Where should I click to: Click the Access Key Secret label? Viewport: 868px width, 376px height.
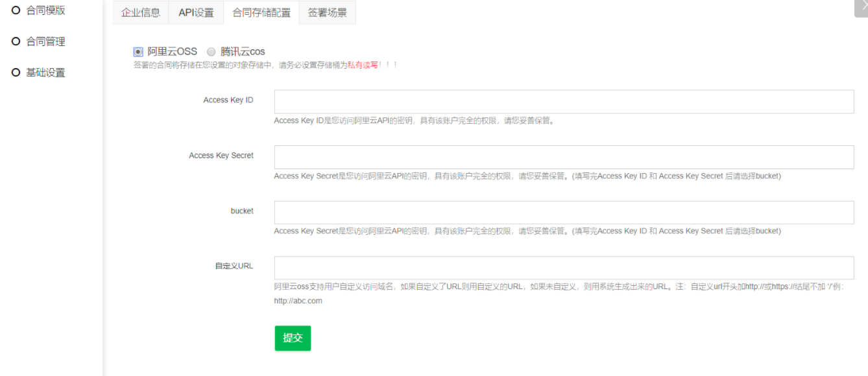point(221,156)
